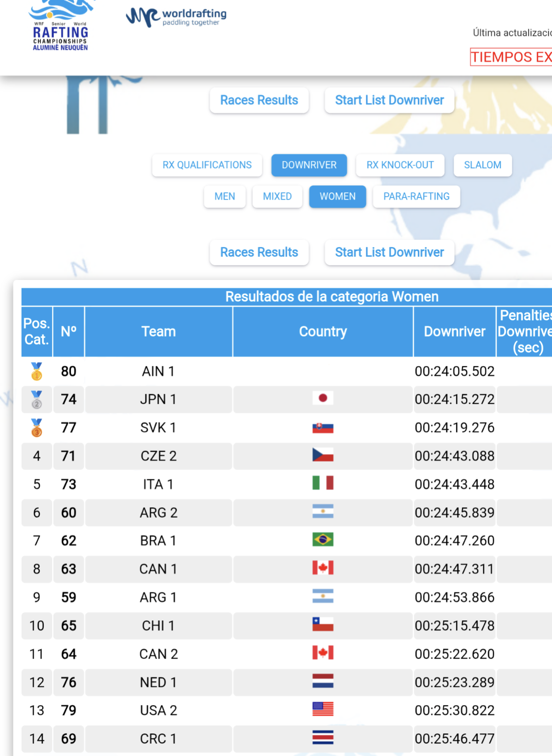
Task: Click the TIEMPOS EX red-bordered label
Action: (511, 57)
